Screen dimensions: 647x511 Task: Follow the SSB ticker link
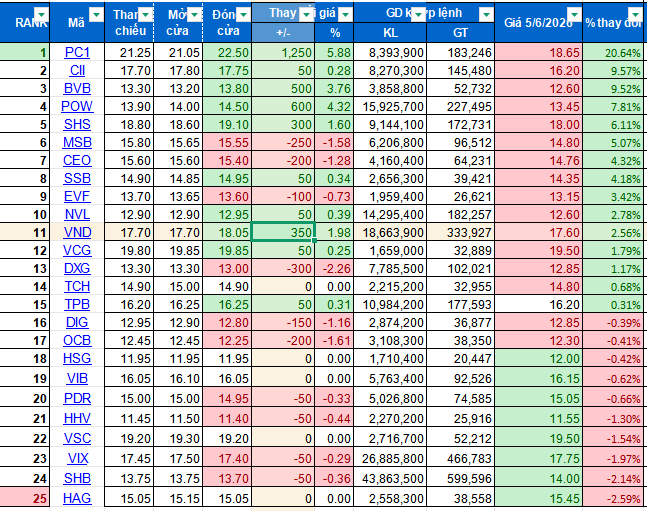[77, 178]
